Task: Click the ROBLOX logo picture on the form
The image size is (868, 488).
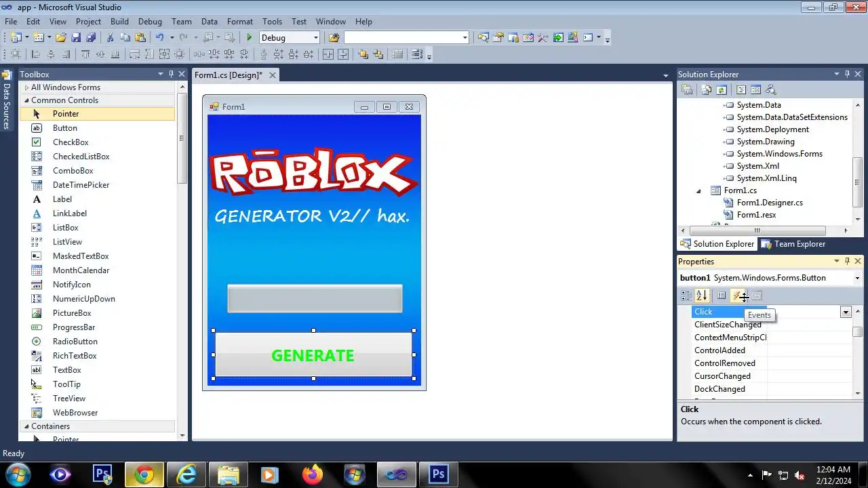Action: click(x=314, y=174)
